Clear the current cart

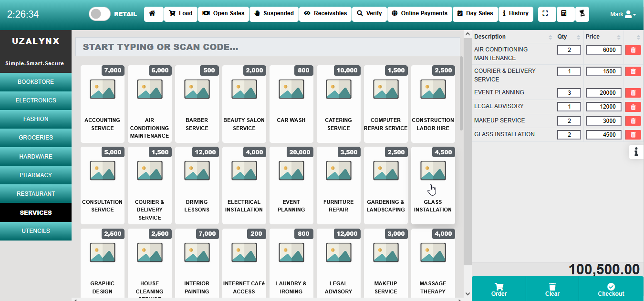(552, 289)
